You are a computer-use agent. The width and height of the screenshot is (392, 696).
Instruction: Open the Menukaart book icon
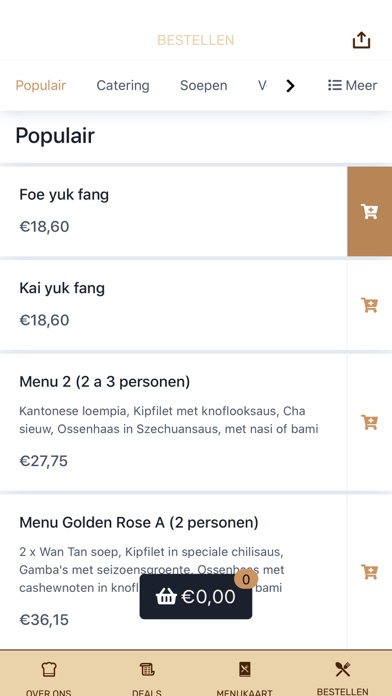245,669
